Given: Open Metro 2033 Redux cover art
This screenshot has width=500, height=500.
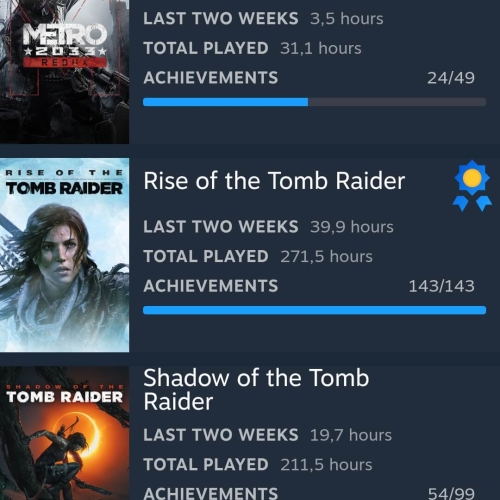Looking at the screenshot, I should click(64, 72).
